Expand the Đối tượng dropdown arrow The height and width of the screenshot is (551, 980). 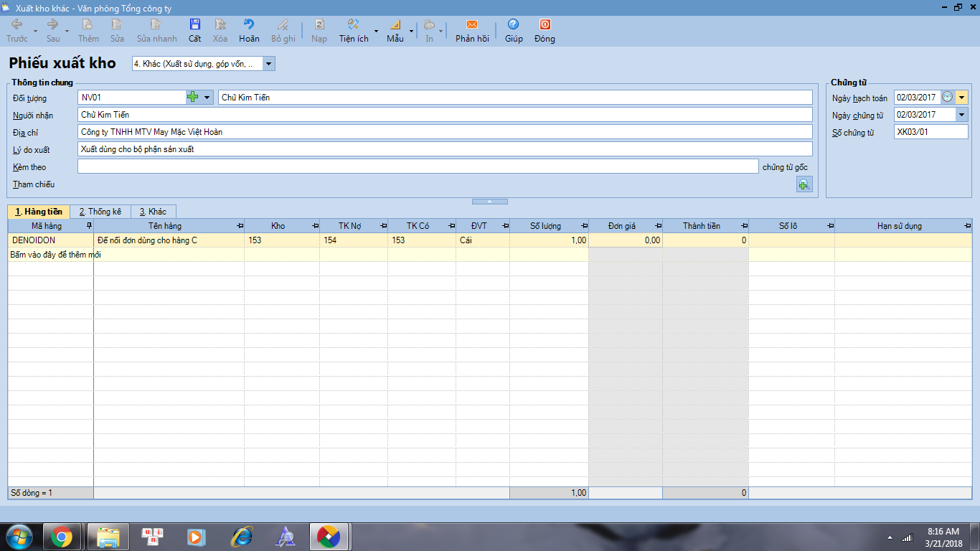(207, 97)
